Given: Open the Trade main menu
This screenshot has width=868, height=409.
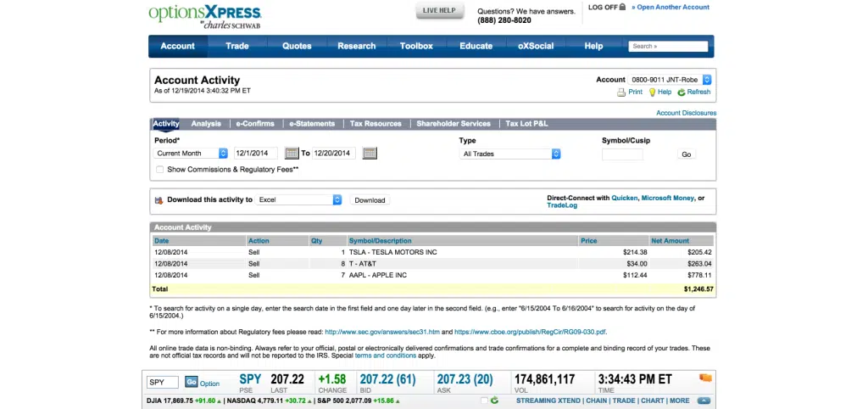Looking at the screenshot, I should click(x=237, y=46).
